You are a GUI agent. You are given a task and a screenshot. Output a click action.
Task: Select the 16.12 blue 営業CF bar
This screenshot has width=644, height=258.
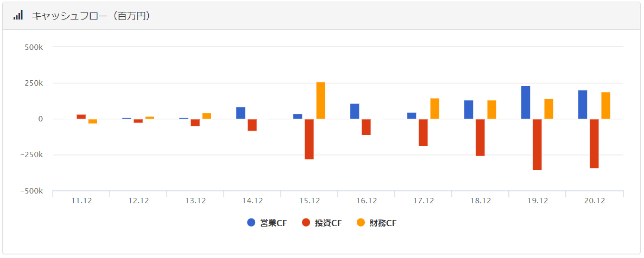tap(355, 111)
